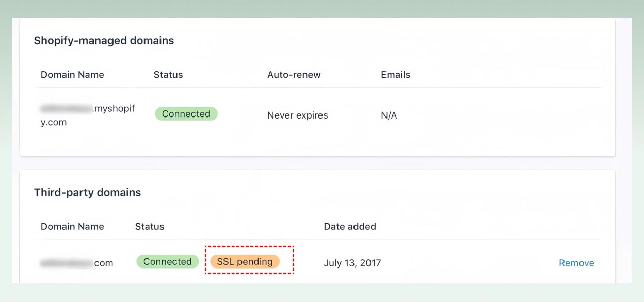The width and height of the screenshot is (644, 302).
Task: Click the Domain Name column header in managed domains
Action: (72, 75)
